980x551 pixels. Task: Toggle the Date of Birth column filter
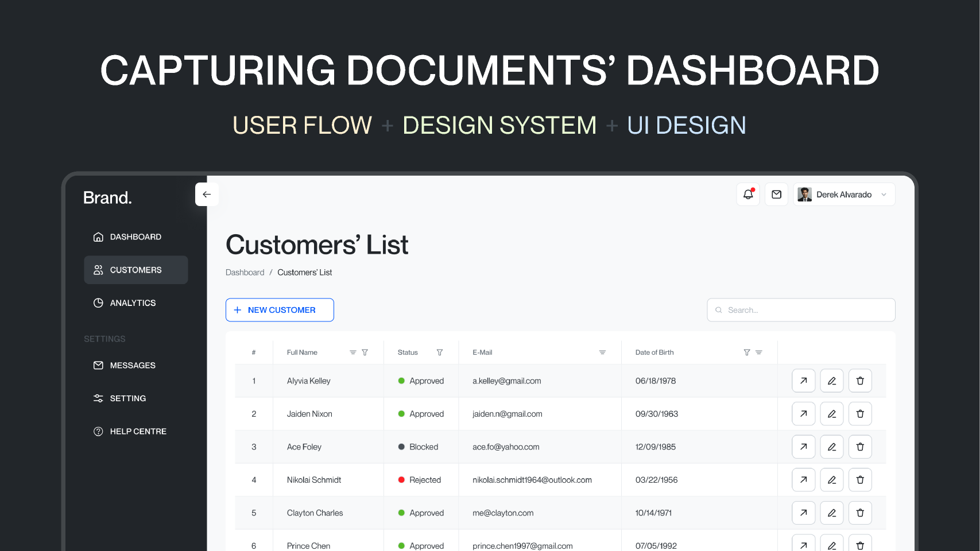(747, 352)
